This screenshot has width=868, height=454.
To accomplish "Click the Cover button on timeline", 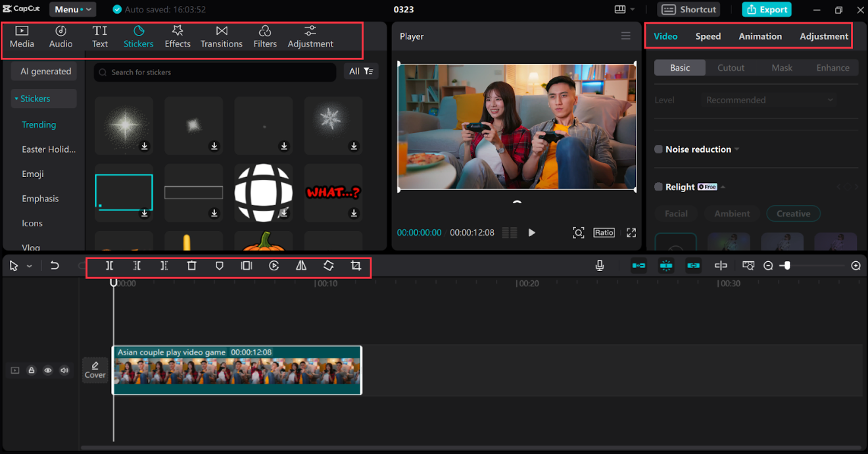I will click(95, 370).
